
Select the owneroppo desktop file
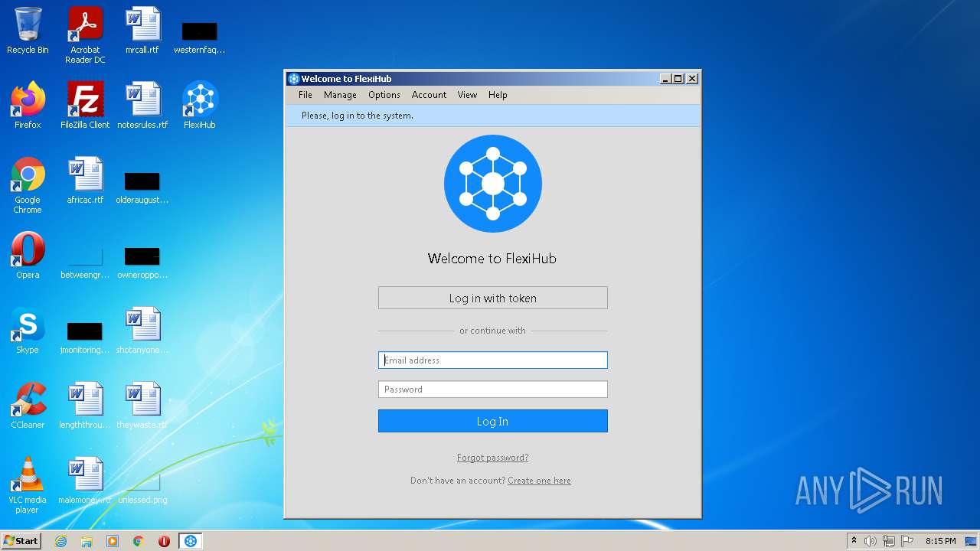(x=142, y=262)
